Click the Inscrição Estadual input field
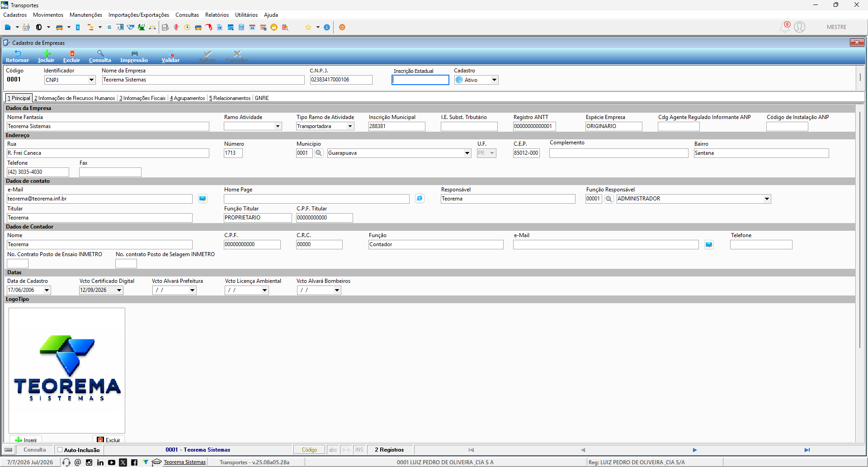This screenshot has height=467, width=868. tap(420, 80)
